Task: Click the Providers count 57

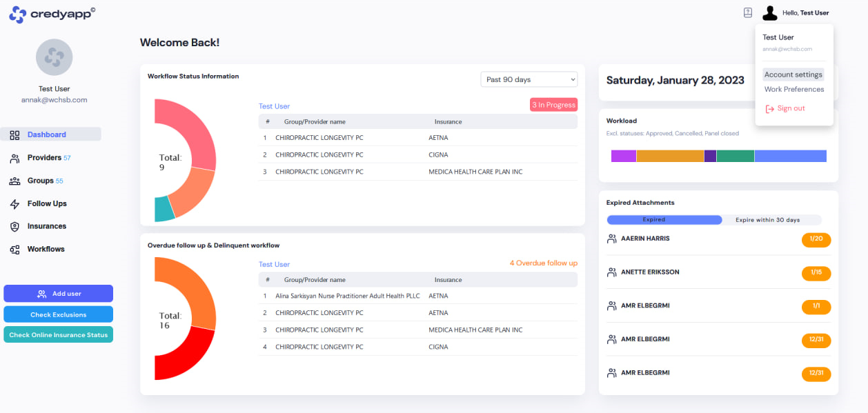Action: (x=67, y=159)
